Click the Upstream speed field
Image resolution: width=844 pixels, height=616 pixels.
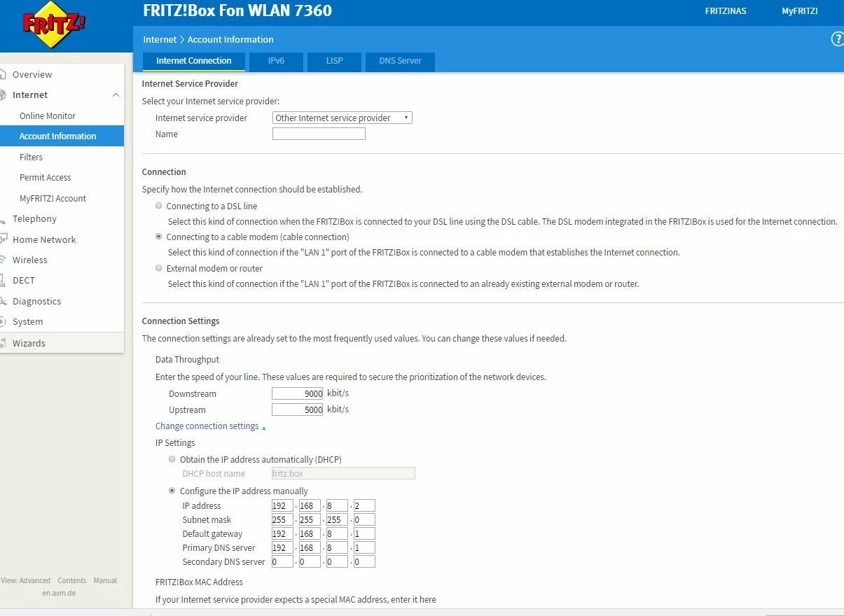pyautogui.click(x=298, y=409)
